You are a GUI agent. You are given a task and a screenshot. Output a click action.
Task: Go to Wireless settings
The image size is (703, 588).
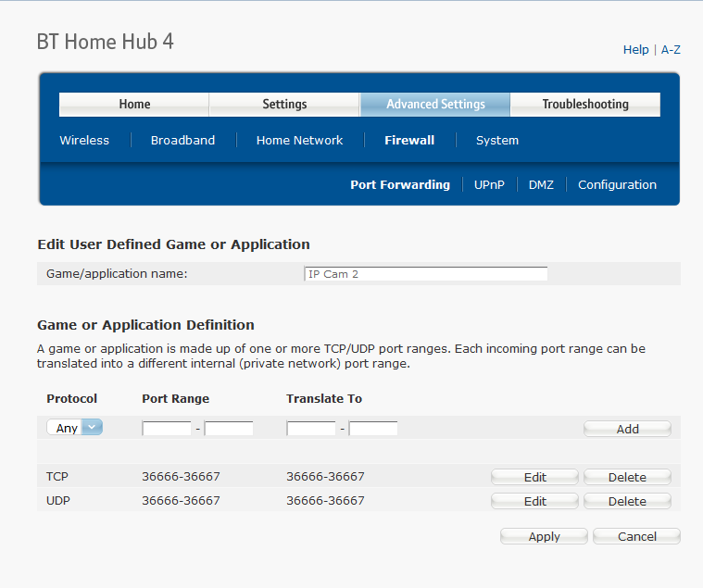click(x=84, y=140)
